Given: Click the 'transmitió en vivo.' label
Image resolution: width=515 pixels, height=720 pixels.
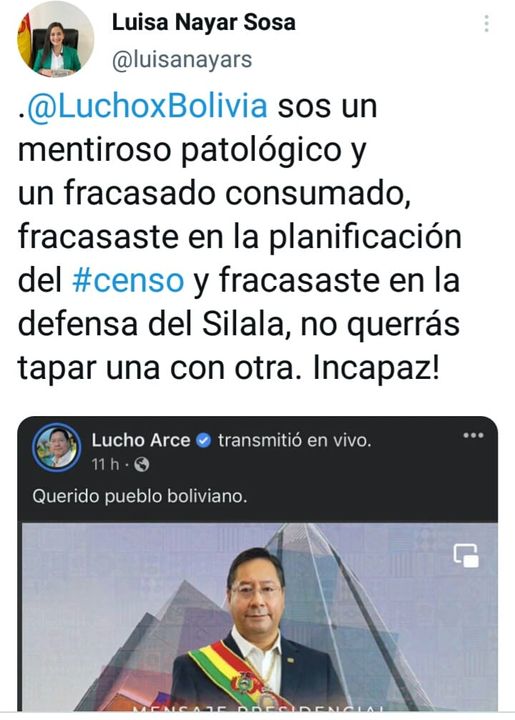Looking at the screenshot, I should point(295,440).
